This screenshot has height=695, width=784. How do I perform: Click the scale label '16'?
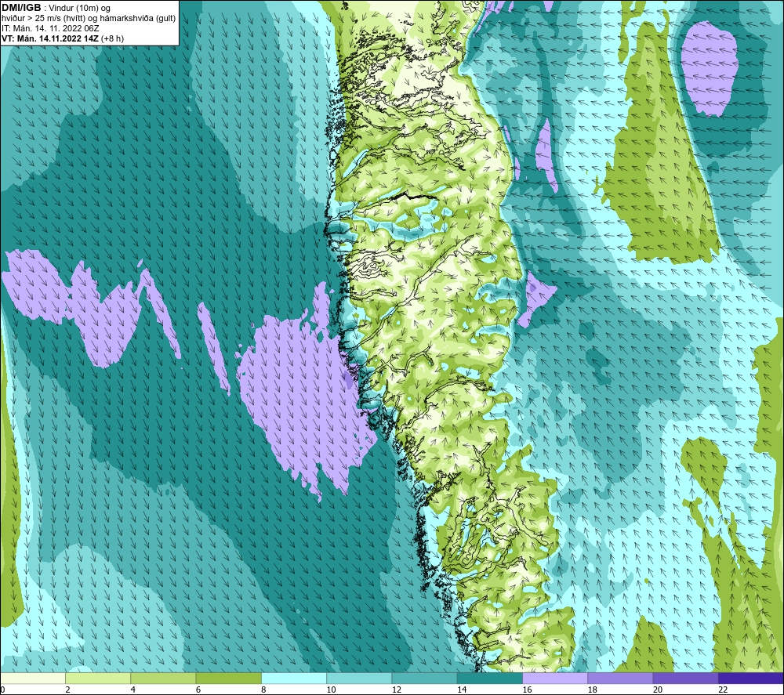point(527,690)
